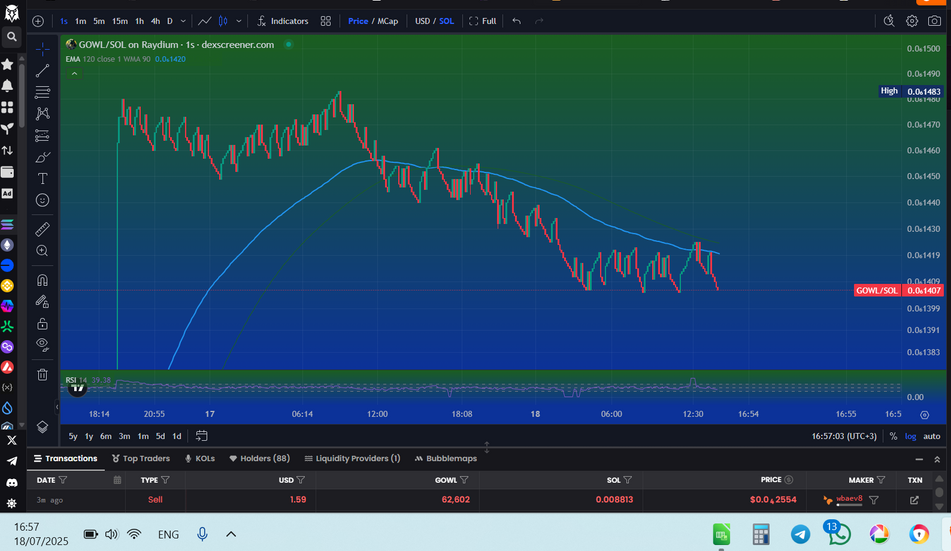The height and width of the screenshot is (551, 951).
Task: Expand the time interval dropdown arrow
Action: [183, 21]
